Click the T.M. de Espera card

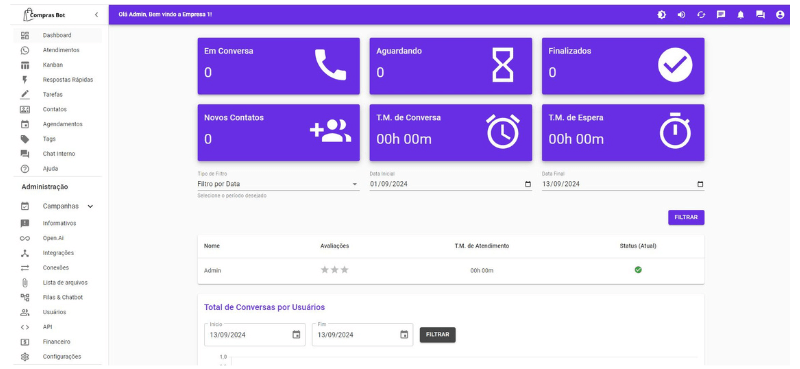pyautogui.click(x=623, y=133)
